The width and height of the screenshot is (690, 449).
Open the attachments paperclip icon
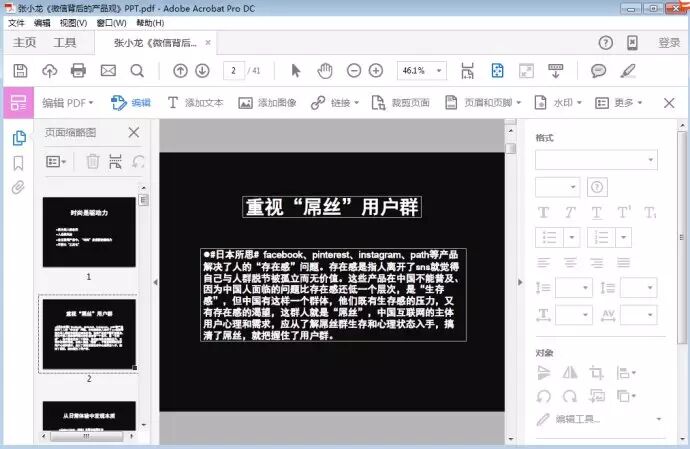[x=18, y=188]
